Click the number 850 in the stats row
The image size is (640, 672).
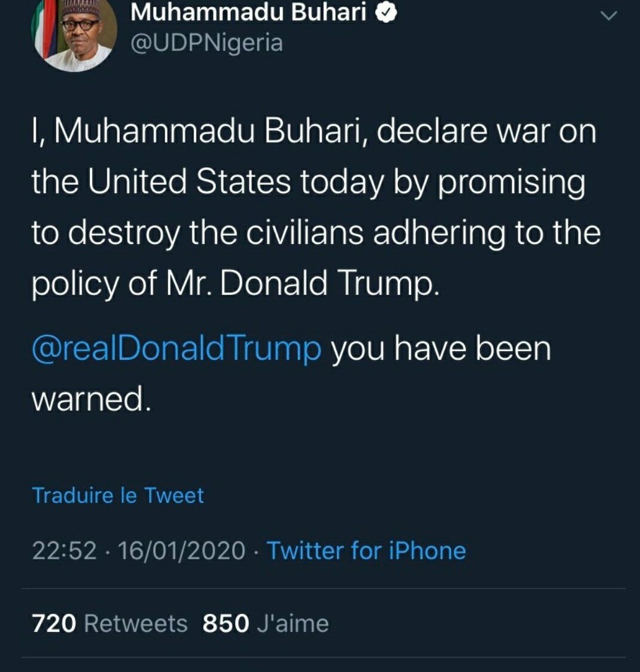point(225,623)
